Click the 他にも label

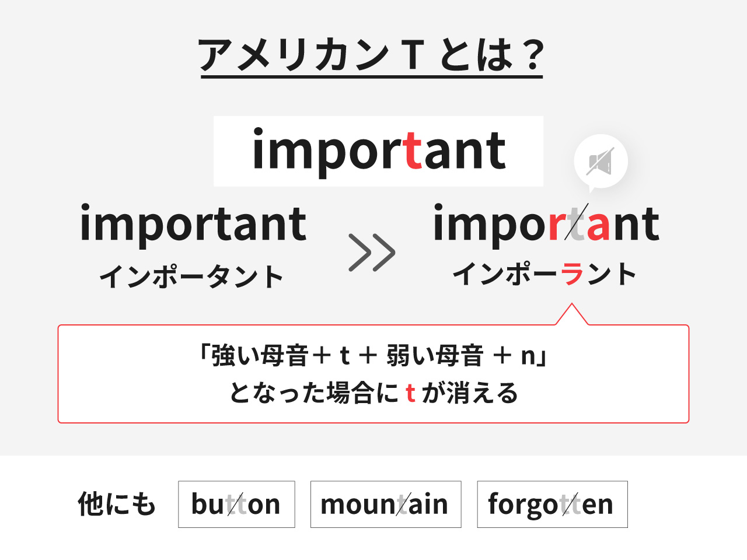(x=117, y=504)
